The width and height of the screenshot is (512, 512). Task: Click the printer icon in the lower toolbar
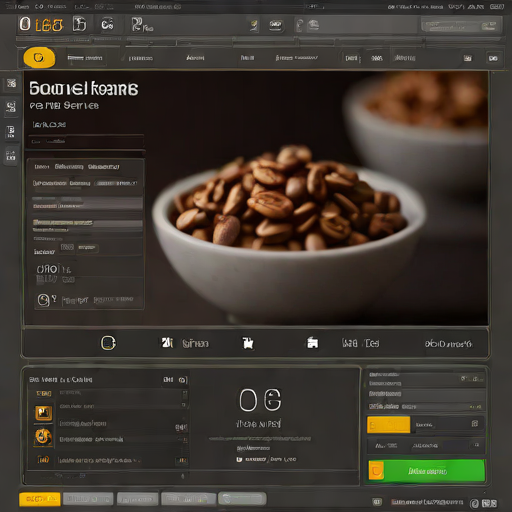tap(312, 343)
